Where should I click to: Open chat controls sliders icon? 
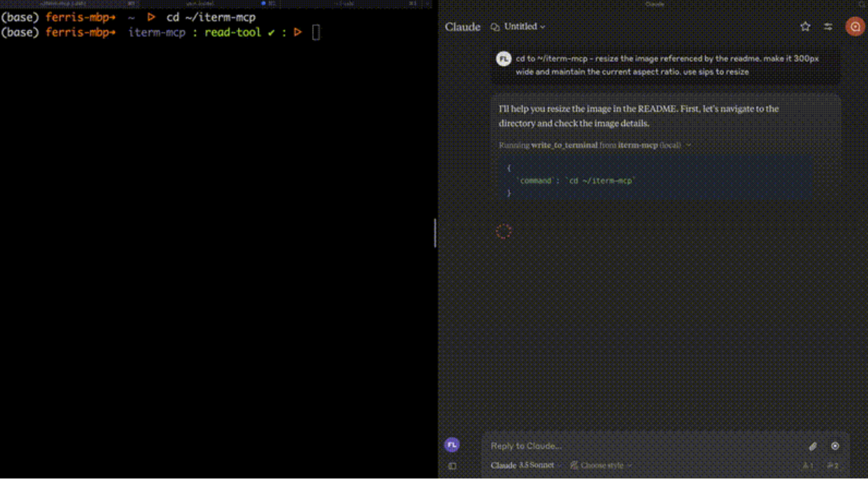tap(828, 26)
